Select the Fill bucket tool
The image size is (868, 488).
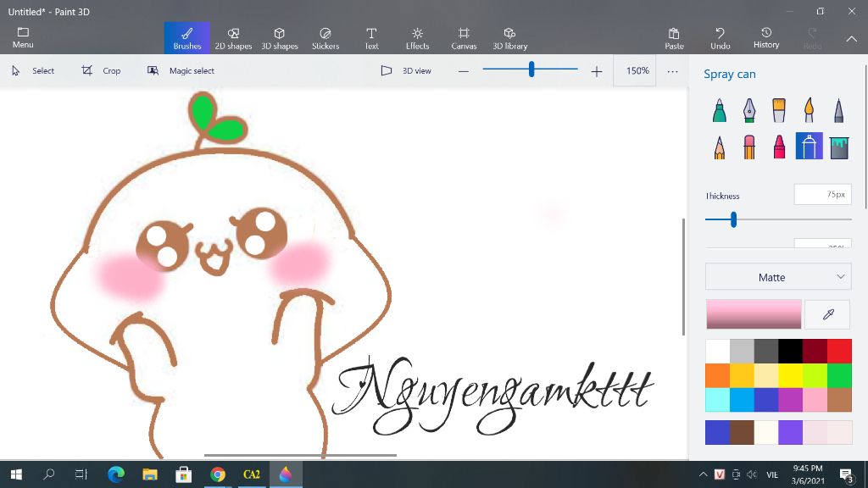click(839, 147)
